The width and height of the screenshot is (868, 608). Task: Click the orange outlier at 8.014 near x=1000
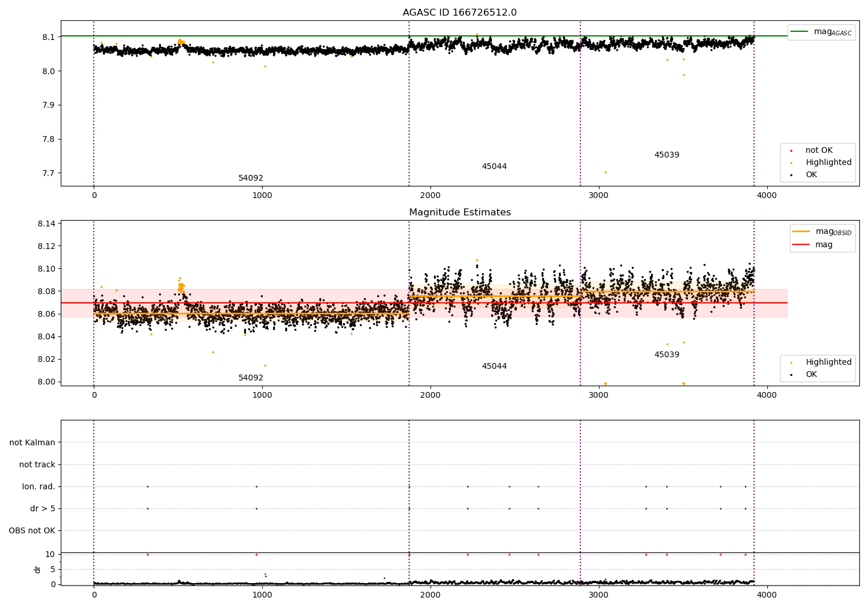tap(265, 365)
